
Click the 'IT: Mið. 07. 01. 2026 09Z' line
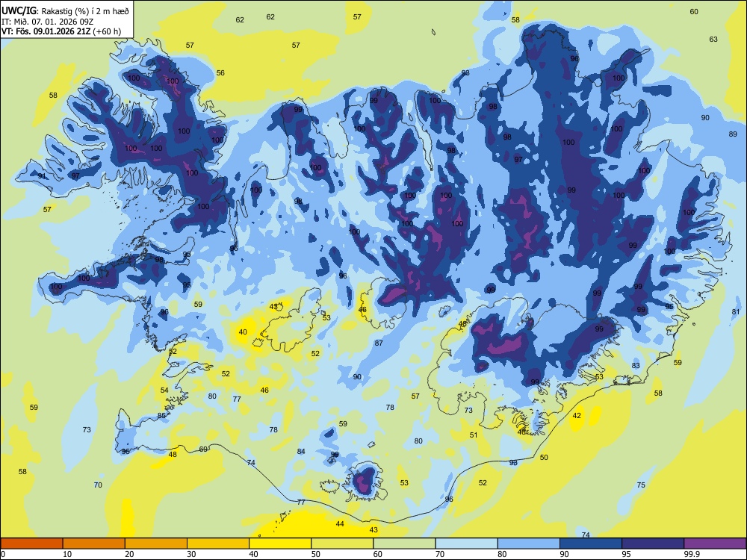47,22
